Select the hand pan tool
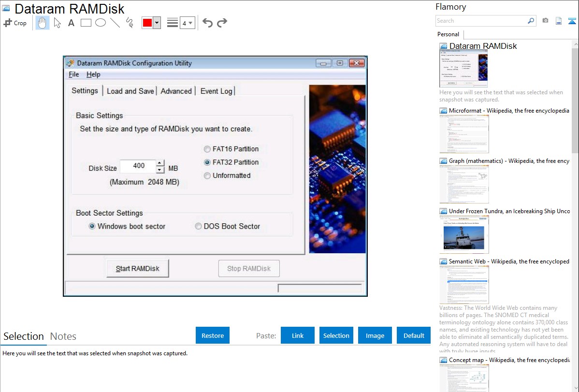Image resolution: width=579 pixels, height=392 pixels. pos(42,23)
